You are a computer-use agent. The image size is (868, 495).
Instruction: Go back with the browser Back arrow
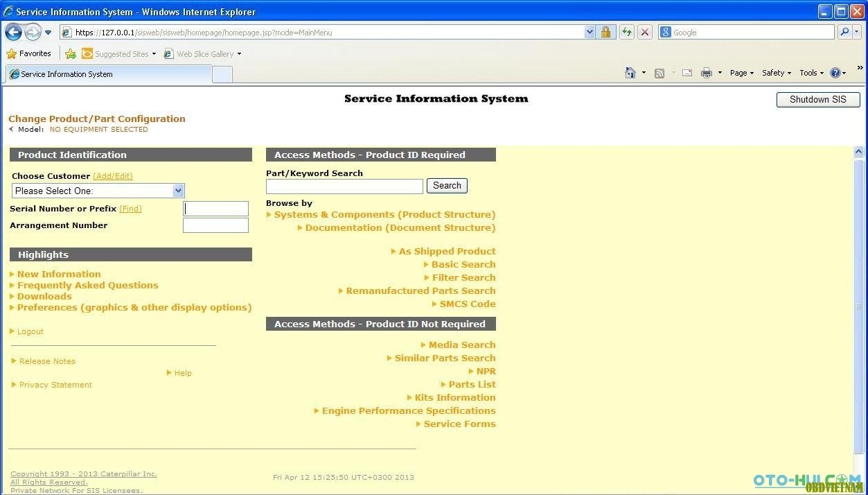[13, 33]
